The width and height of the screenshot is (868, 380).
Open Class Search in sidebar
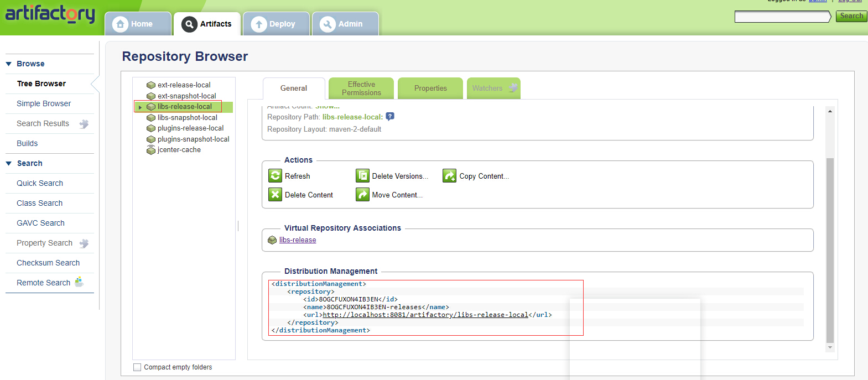point(40,203)
